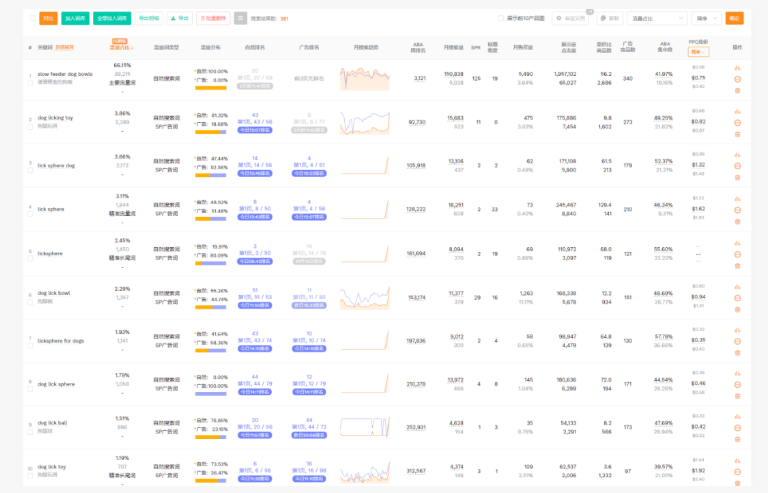
Task: Tick the select-all checkbox beside 对比 button
Action: 32,18
